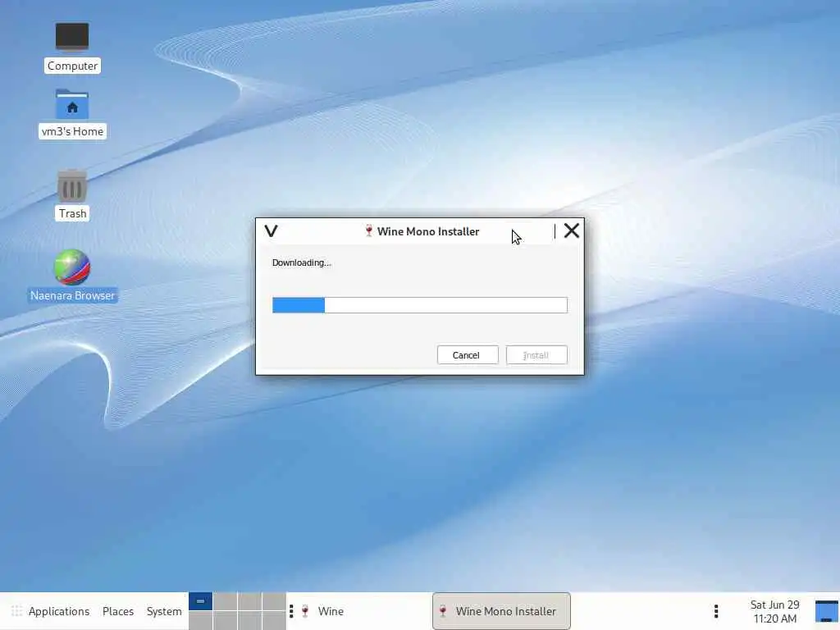This screenshot has width=840, height=630.
Task: Click the disabled Install button
Action: click(536, 354)
